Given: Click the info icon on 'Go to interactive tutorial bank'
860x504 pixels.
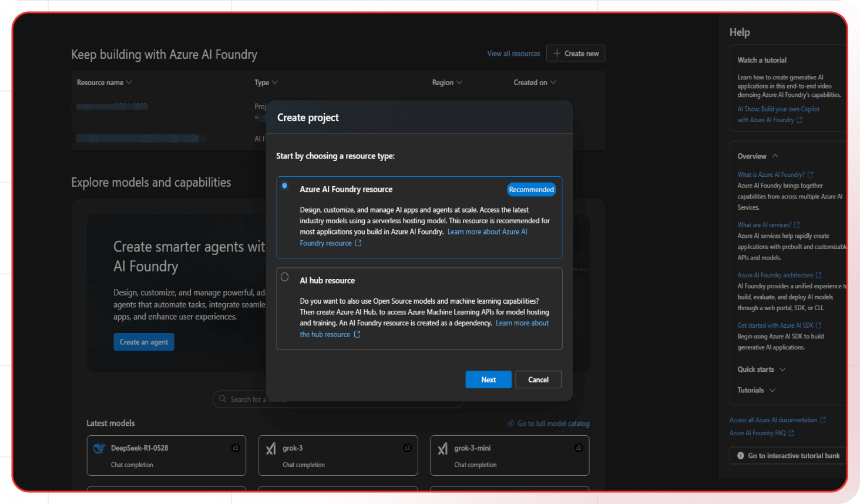Looking at the screenshot, I should (x=740, y=455).
